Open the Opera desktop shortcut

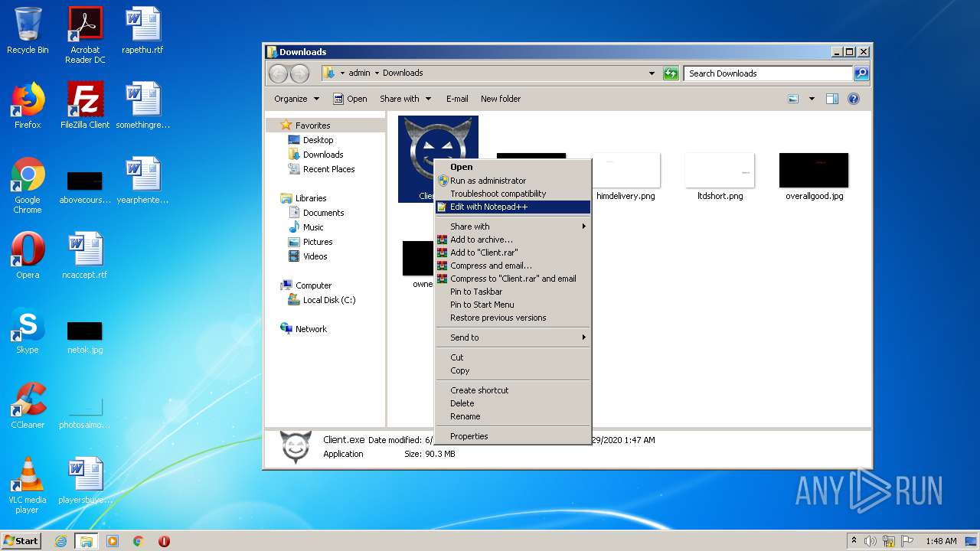28,256
